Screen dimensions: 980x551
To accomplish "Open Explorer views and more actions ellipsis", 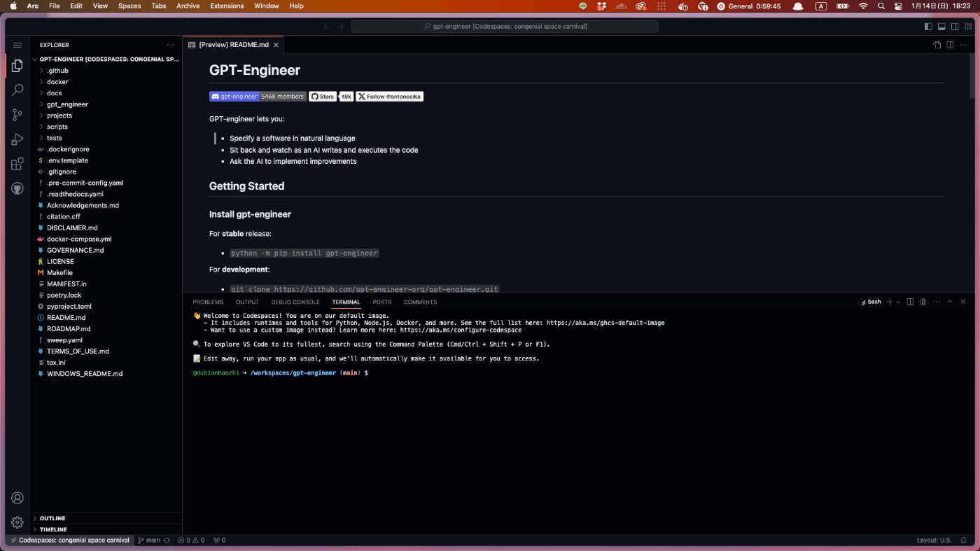I will [170, 45].
